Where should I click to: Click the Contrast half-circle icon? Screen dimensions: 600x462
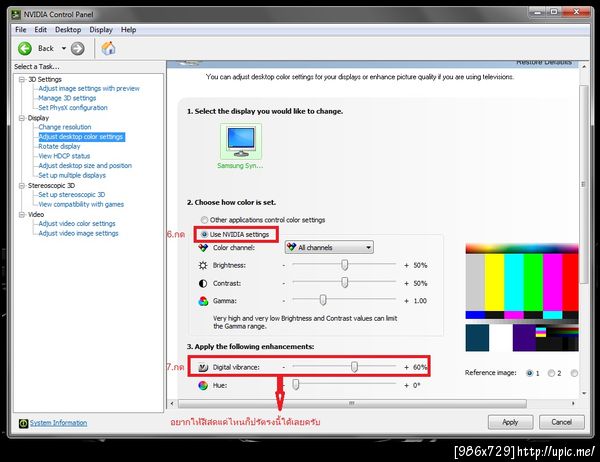coord(203,283)
